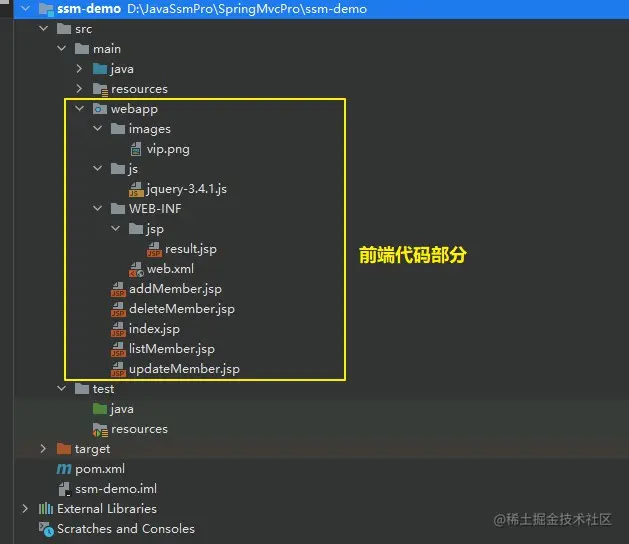The image size is (629, 544).
Task: Expand the target folder chevron
Action: click(43, 449)
